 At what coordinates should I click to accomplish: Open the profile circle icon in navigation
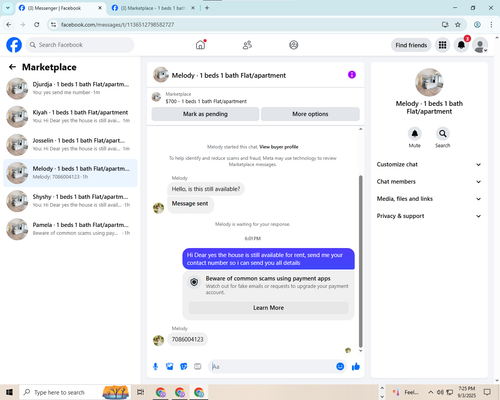point(294,45)
